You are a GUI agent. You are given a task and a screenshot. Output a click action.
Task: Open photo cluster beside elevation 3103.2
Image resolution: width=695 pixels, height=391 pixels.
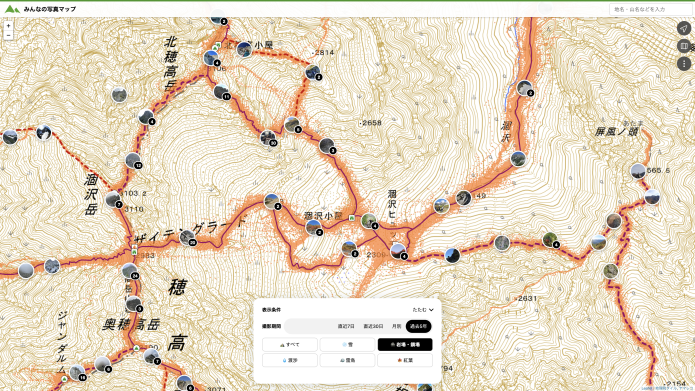point(113,199)
